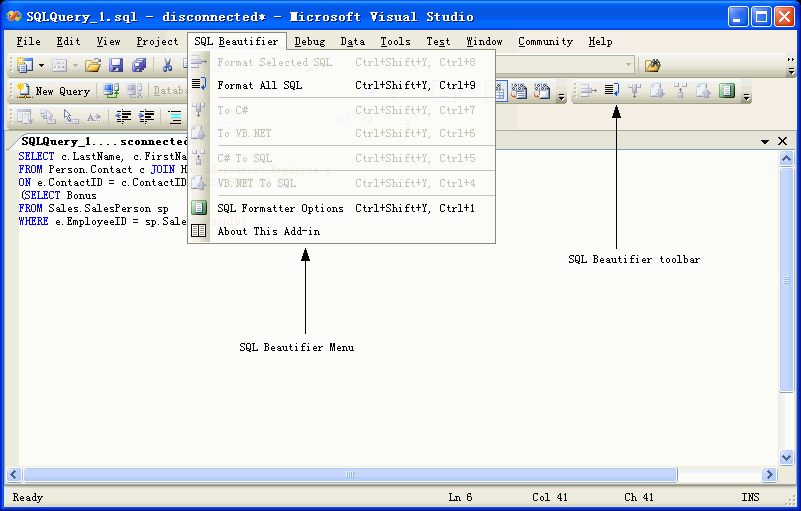Click the To C# icon in Beautifier toolbar
The width and height of the screenshot is (801, 511).
click(x=634, y=91)
